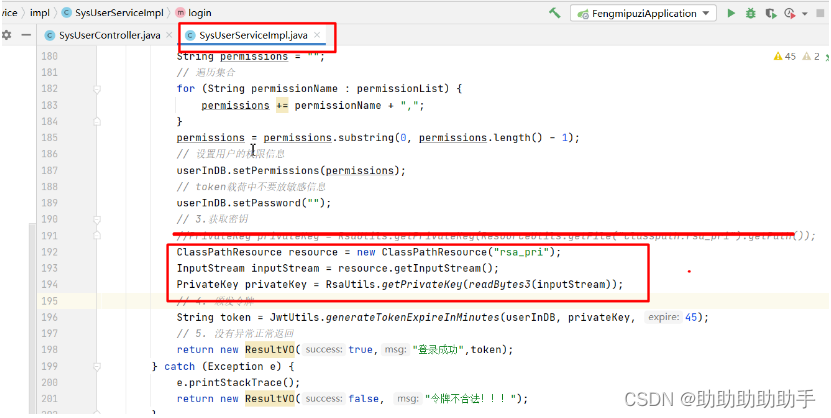Run with coverage using the shield icon

[x=771, y=13]
